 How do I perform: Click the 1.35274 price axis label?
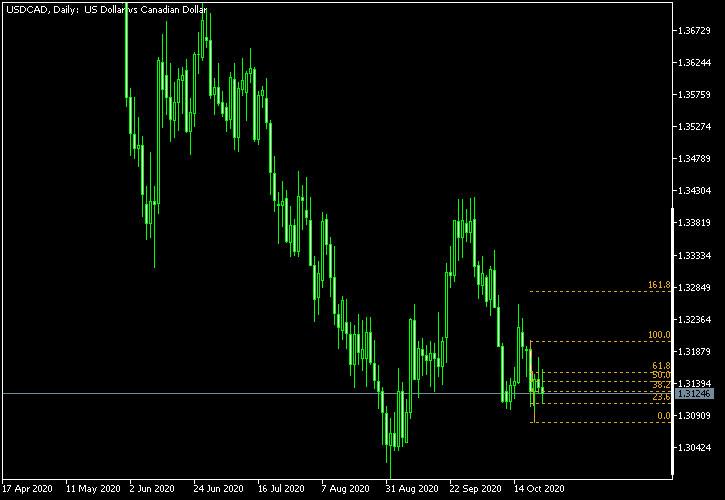point(694,127)
